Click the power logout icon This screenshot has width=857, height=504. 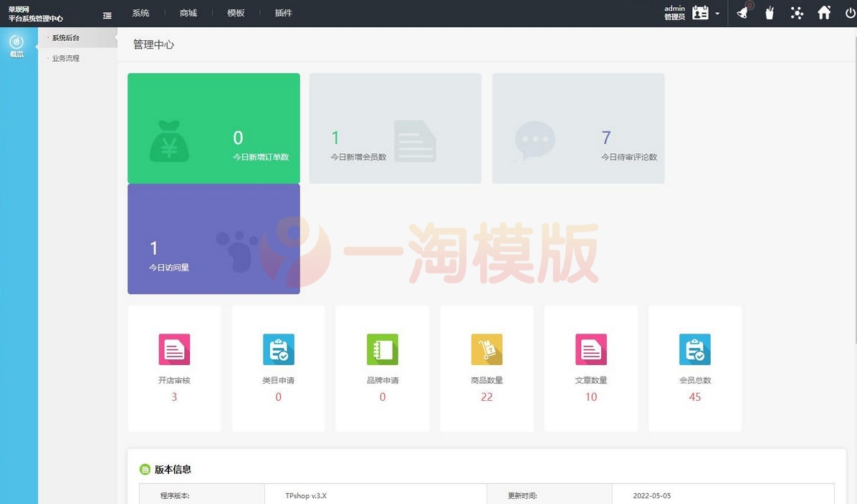click(851, 12)
